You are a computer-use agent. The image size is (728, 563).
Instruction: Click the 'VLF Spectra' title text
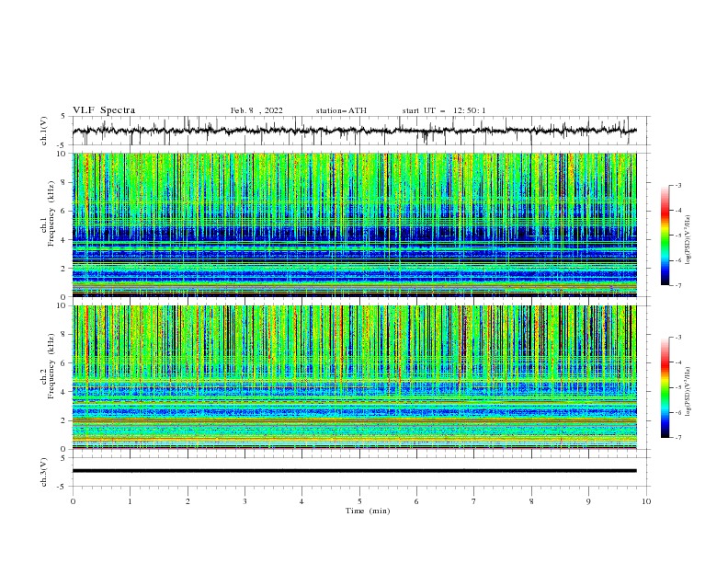tap(104, 110)
